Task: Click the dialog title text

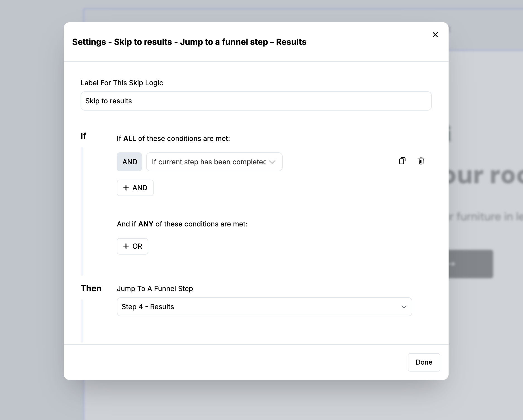Action: [x=189, y=42]
